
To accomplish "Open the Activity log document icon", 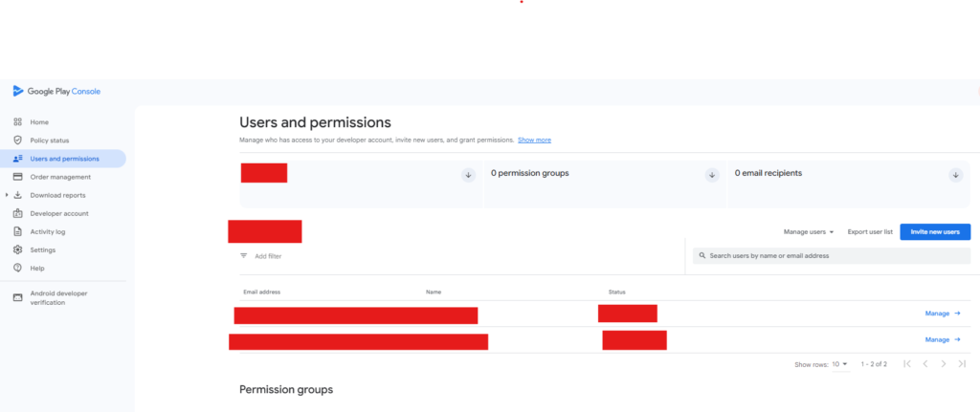I will click(18, 231).
